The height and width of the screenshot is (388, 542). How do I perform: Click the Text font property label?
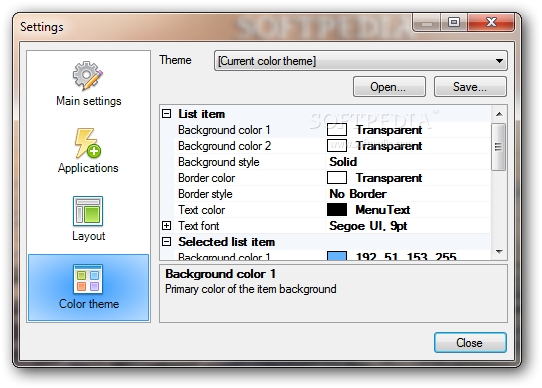(198, 226)
